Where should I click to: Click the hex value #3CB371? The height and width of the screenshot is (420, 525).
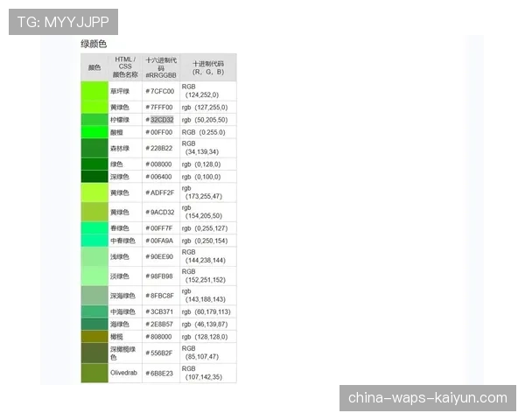pyautogui.click(x=160, y=311)
